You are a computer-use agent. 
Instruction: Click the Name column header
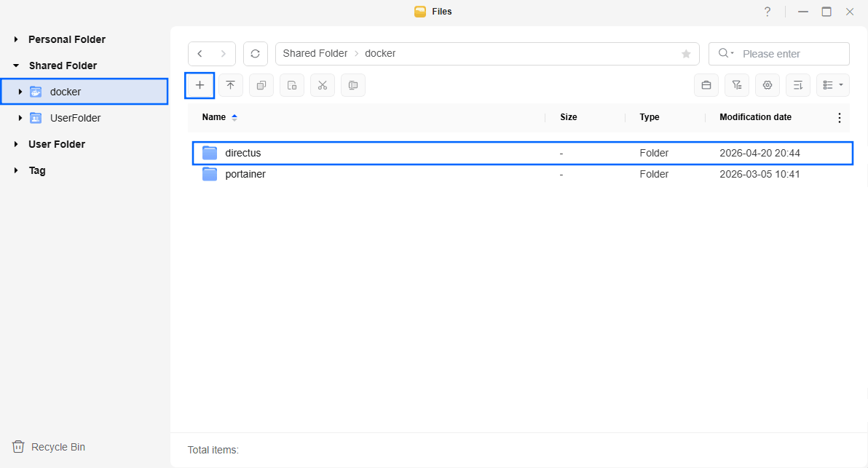214,117
